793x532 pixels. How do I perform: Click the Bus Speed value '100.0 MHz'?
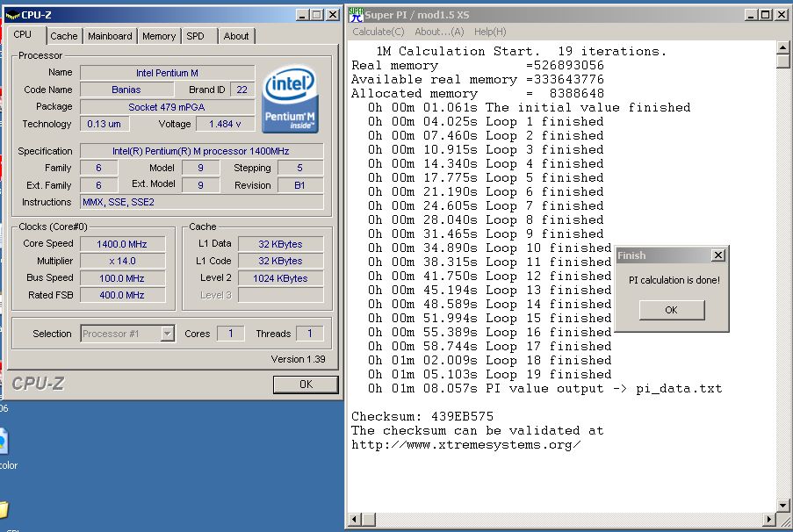pyautogui.click(x=122, y=278)
